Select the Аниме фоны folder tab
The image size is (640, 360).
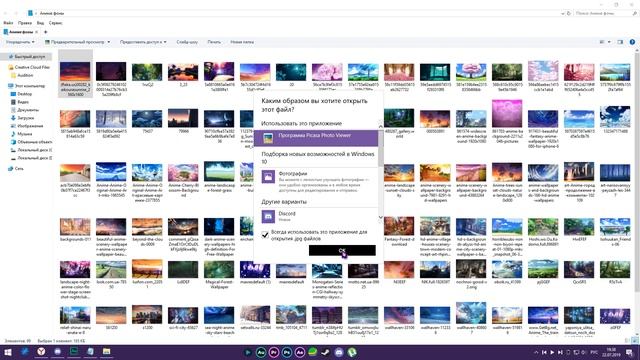point(20,32)
